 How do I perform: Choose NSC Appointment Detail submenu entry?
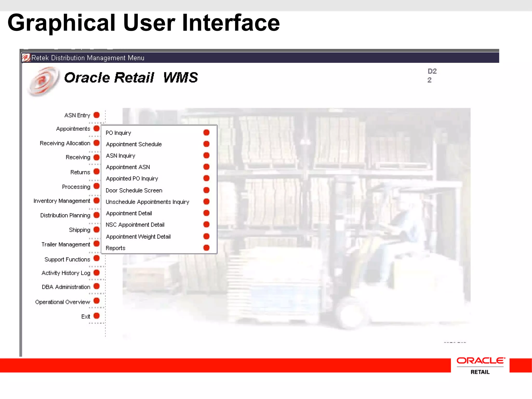[x=135, y=225]
